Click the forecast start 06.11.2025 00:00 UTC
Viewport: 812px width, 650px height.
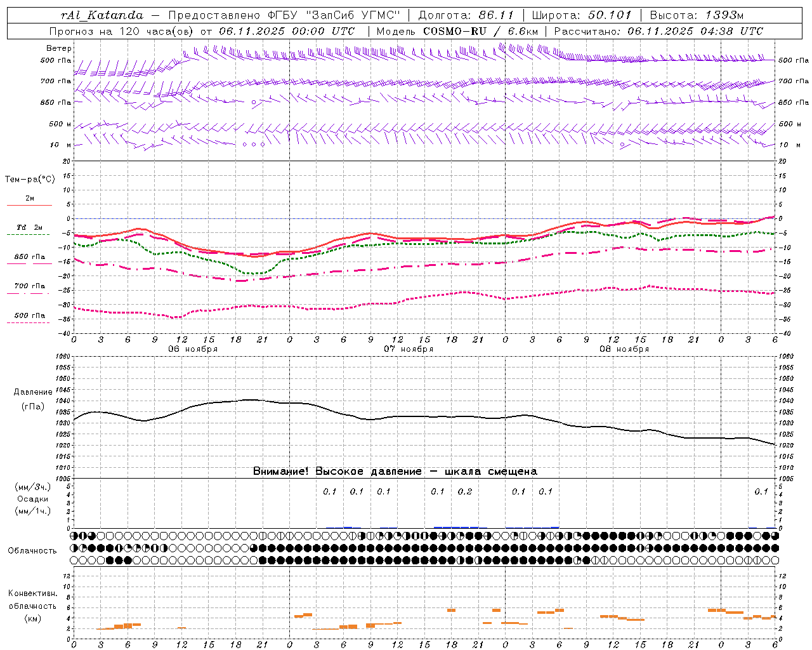(x=287, y=31)
